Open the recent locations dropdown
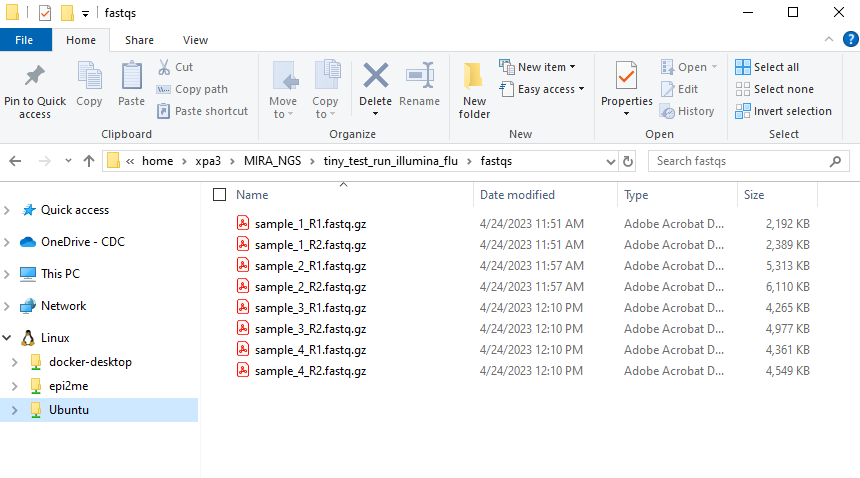 tap(68, 161)
